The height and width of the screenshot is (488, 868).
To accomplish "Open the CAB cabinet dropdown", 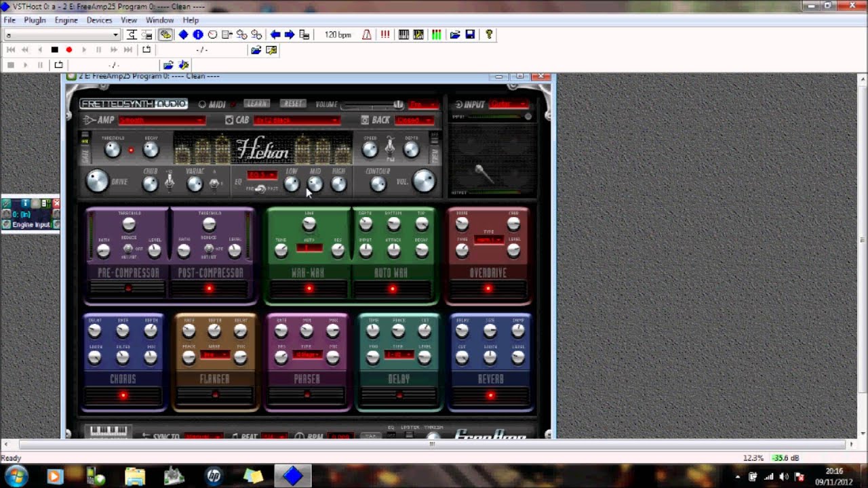I will (x=296, y=120).
